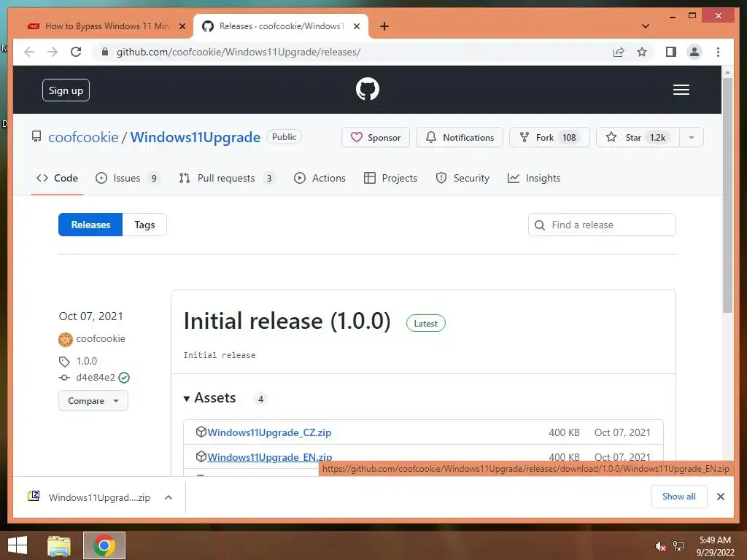This screenshot has width=747, height=560.
Task: Open File Explorer from taskbar
Action: (59, 545)
